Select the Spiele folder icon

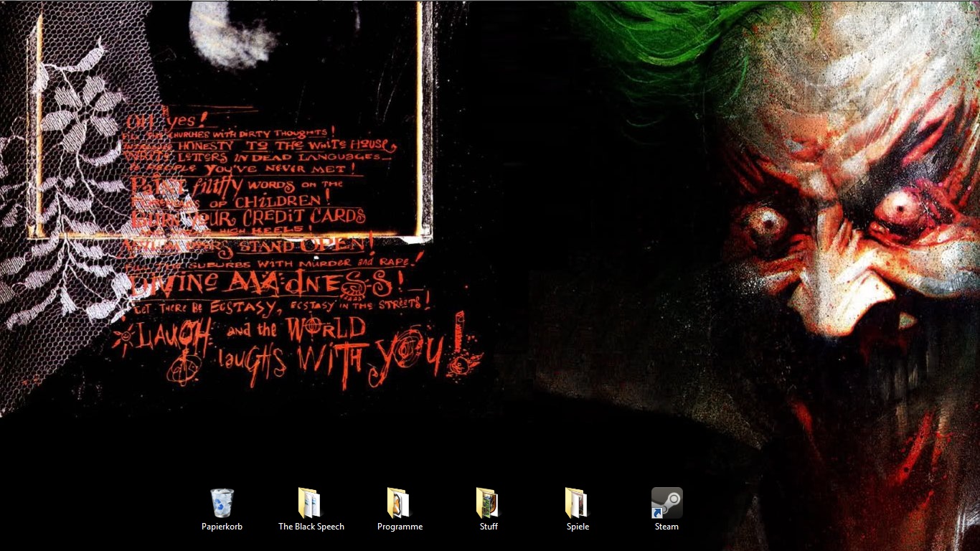pyautogui.click(x=578, y=503)
